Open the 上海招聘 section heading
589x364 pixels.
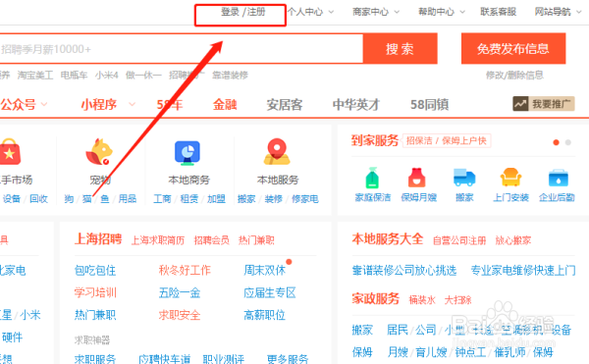[98, 239]
